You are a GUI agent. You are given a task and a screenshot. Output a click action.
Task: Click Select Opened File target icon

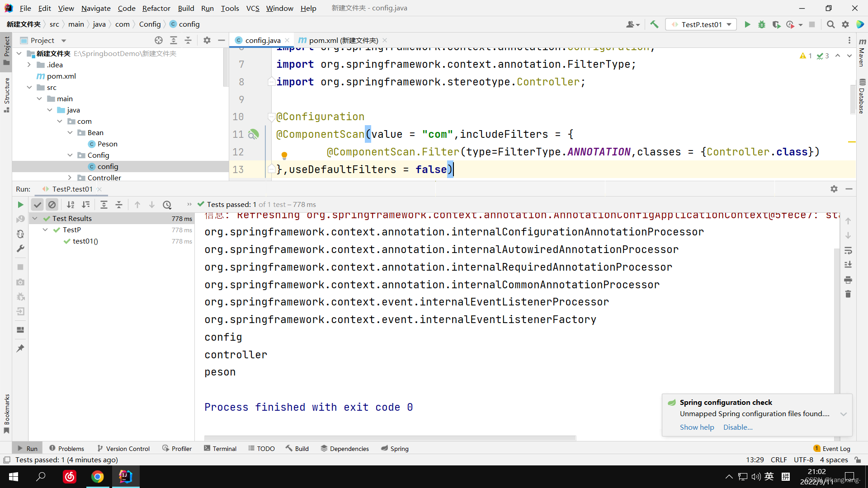click(x=159, y=40)
